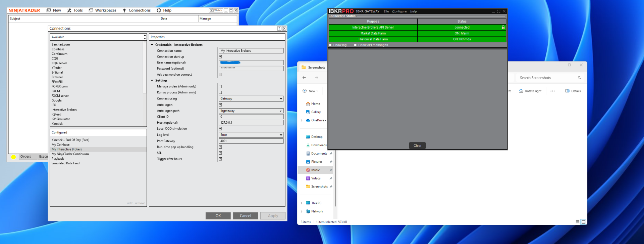644x244 pixels.
Task: Click the search magnifier in Search Screenshots
Action: [x=579, y=78]
